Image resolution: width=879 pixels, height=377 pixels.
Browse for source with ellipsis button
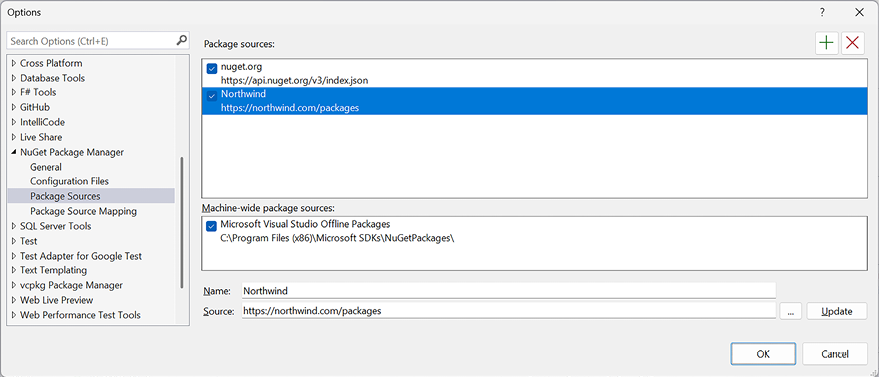(790, 311)
